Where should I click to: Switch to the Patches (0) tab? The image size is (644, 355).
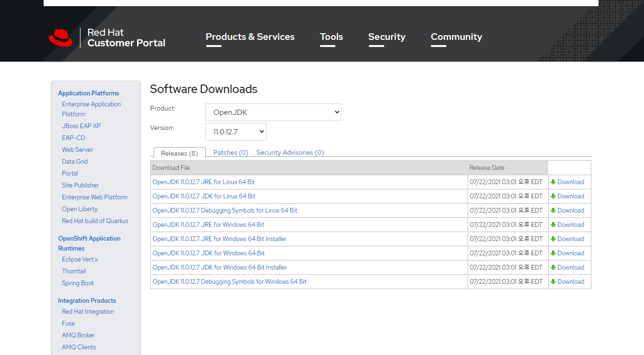point(231,152)
